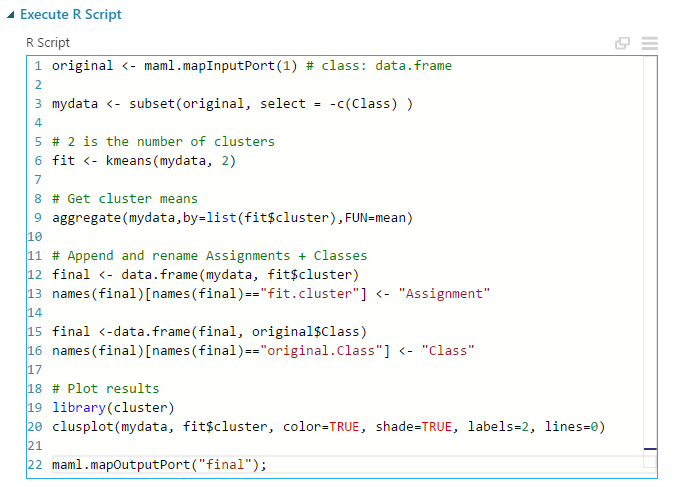The height and width of the screenshot is (487, 676).
Task: Click the R Script label
Action: click(48, 43)
